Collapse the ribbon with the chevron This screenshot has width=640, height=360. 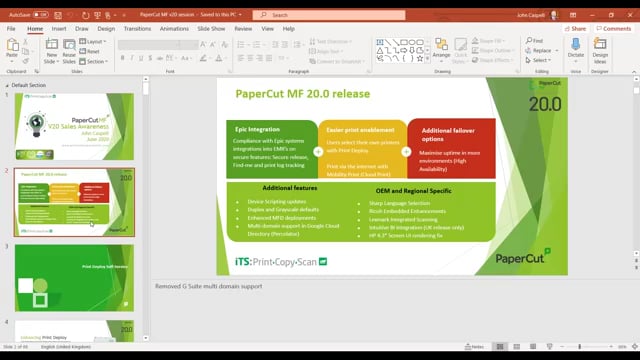pos(634,72)
